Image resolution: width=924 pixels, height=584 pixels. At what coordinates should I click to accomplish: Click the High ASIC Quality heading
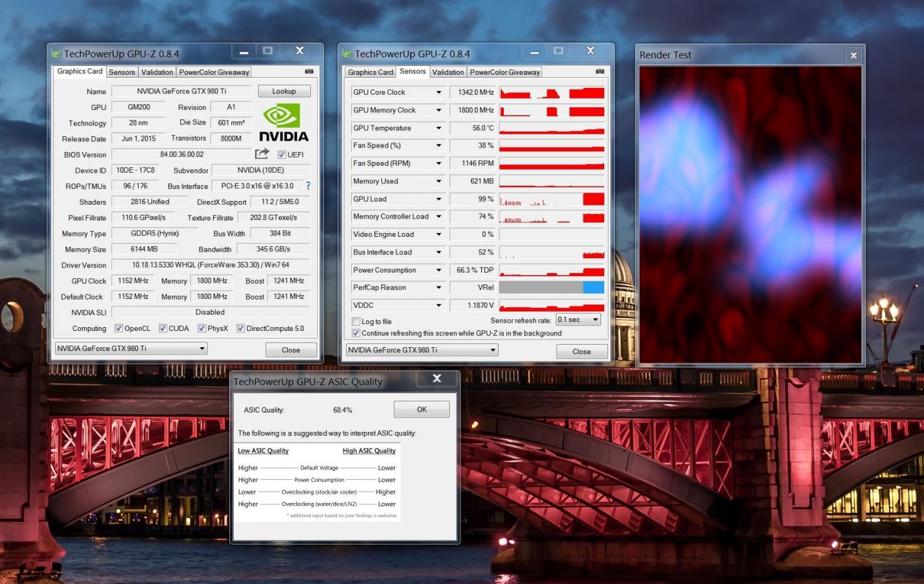click(x=369, y=451)
